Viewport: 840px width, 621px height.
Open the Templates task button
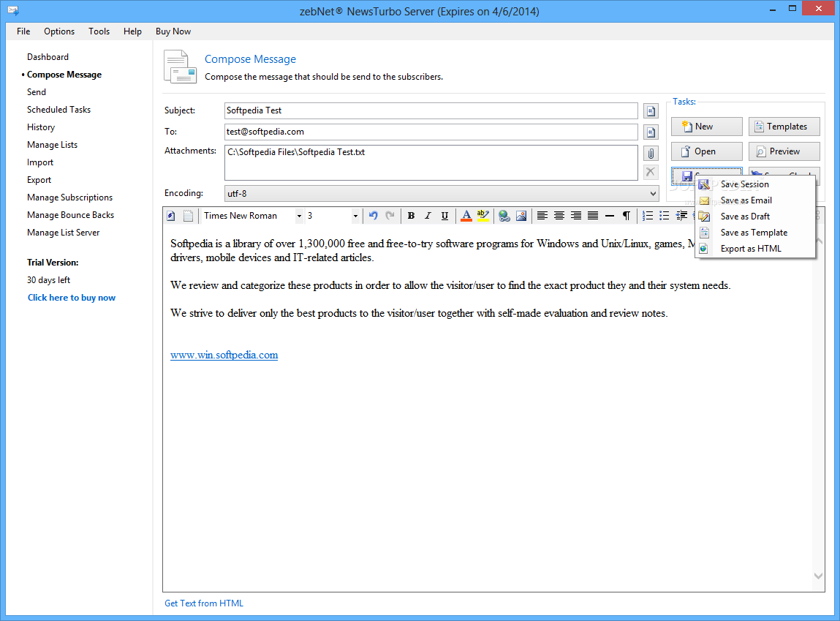tap(784, 127)
